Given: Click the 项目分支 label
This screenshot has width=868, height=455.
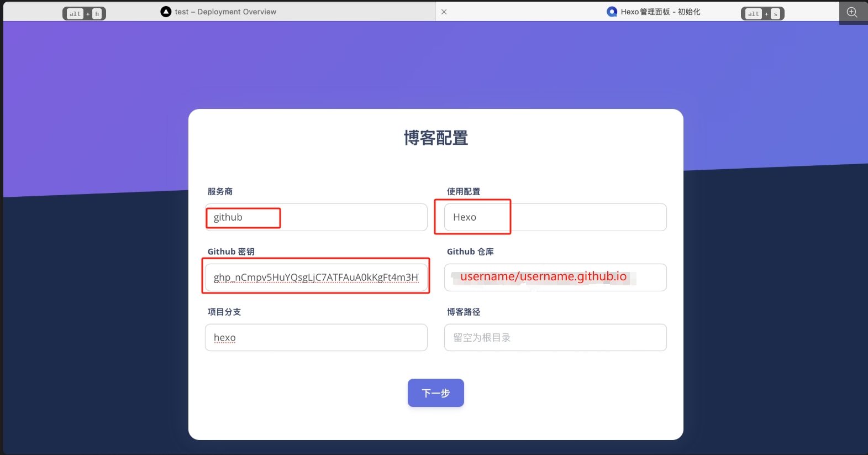Looking at the screenshot, I should coord(224,312).
